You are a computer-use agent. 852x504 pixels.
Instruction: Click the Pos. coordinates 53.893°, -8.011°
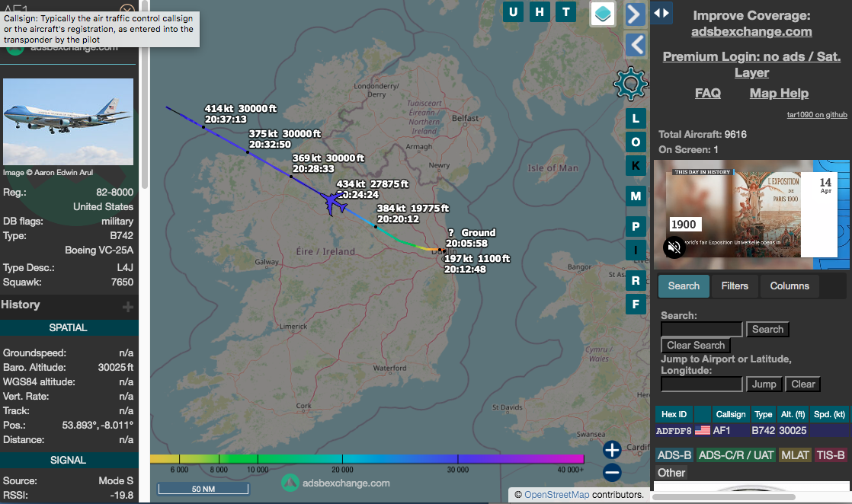pos(98,426)
